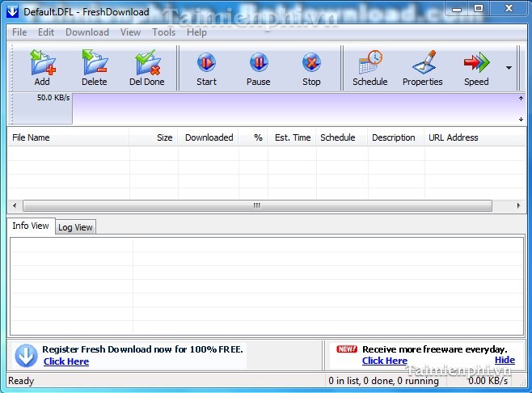Screen dimensions: 532x393
Task: Switch to the Log View tab
Action: click(x=75, y=227)
